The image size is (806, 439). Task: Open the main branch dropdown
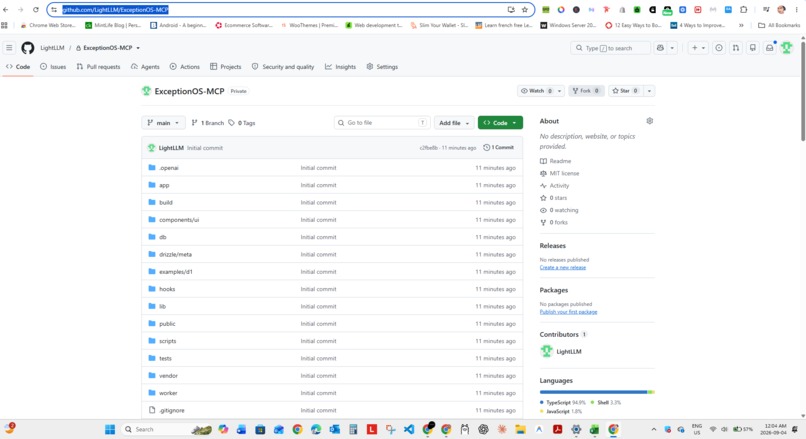coord(163,123)
